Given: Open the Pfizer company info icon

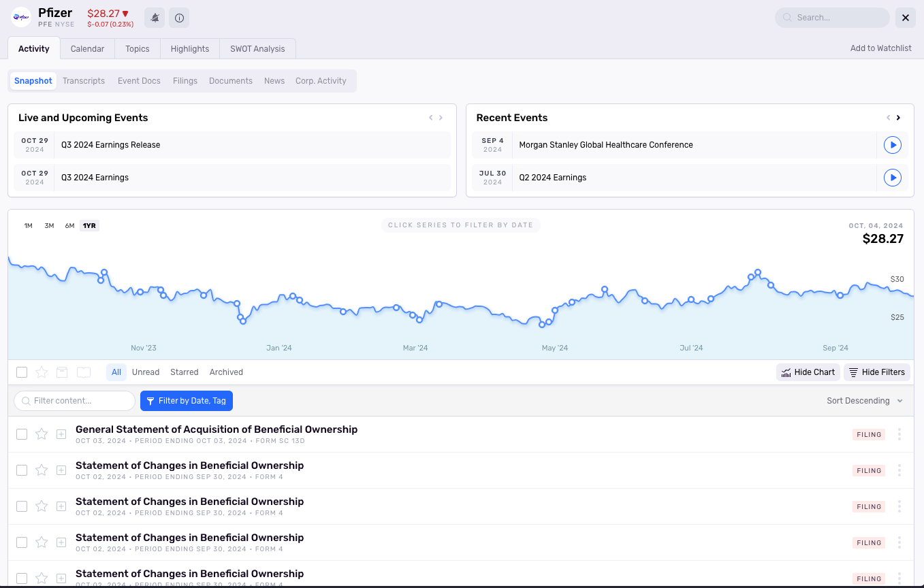Looking at the screenshot, I should click(x=179, y=18).
